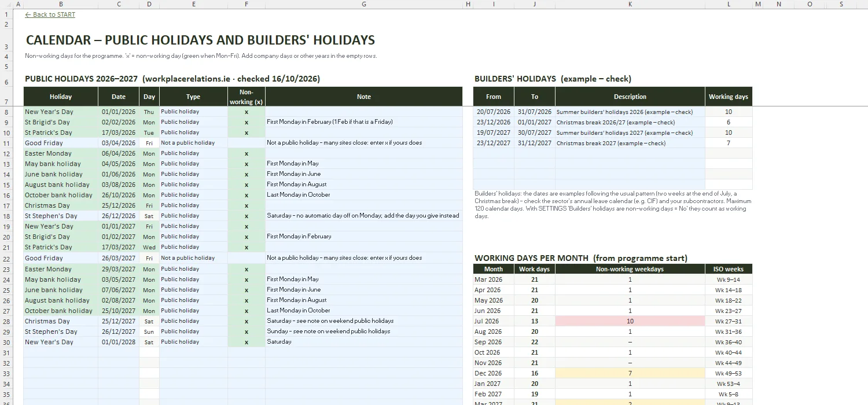
Task: Click the page title CALENDAR cell
Action: click(x=200, y=40)
